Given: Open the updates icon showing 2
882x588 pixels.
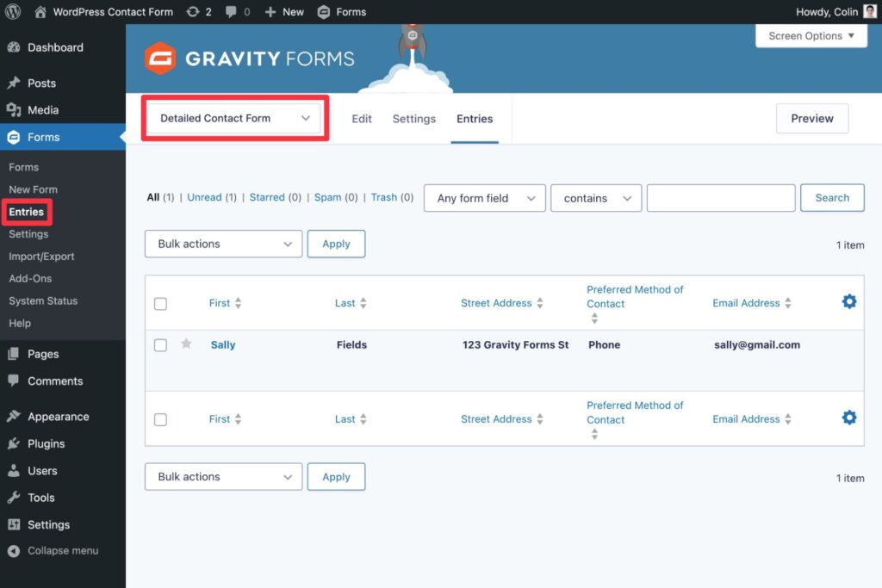Looking at the screenshot, I should tap(193, 12).
